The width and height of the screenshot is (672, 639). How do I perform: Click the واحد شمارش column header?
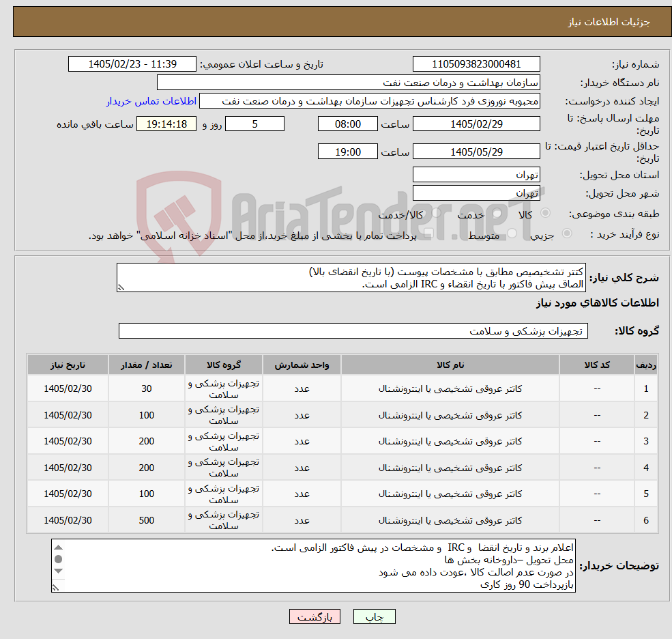[302, 365]
